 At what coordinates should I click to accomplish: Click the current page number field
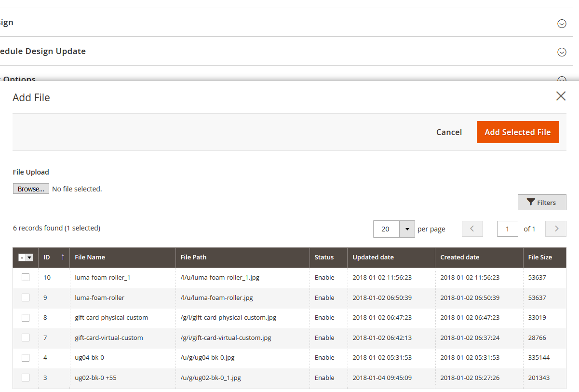(x=507, y=229)
